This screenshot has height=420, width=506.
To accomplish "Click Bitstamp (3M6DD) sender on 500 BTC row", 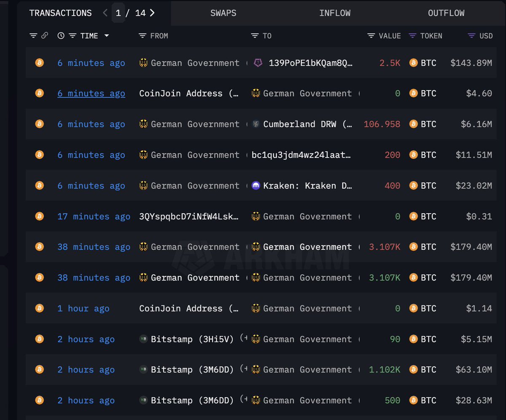I will click(192, 401).
